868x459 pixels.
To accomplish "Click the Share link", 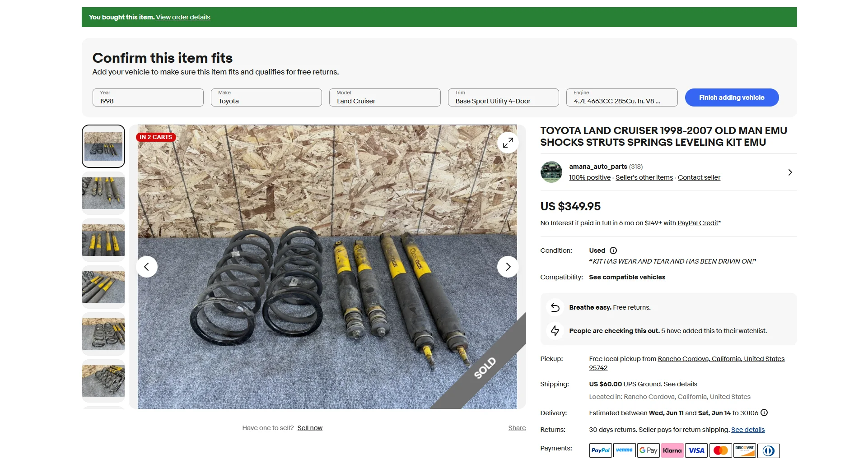I will (517, 428).
